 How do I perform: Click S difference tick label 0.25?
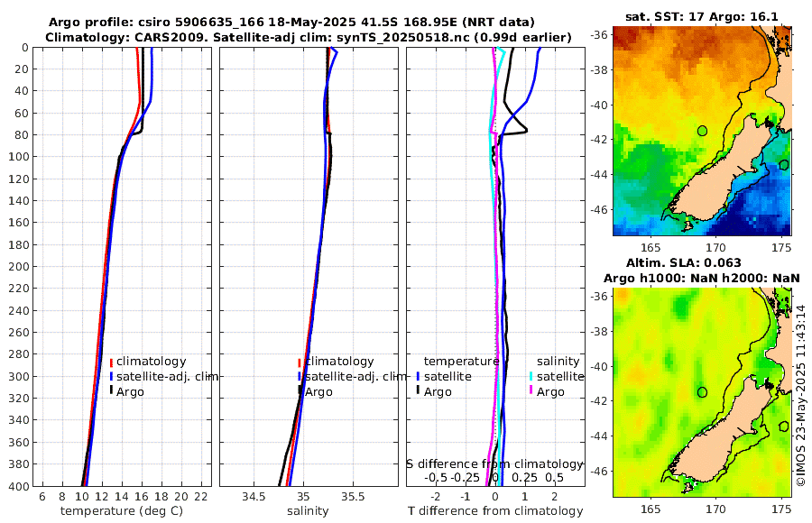[x=524, y=477]
